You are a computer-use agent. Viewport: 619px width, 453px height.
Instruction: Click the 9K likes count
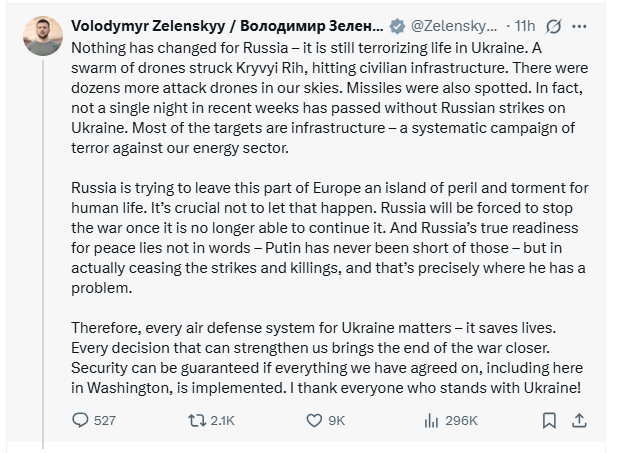tap(337, 421)
